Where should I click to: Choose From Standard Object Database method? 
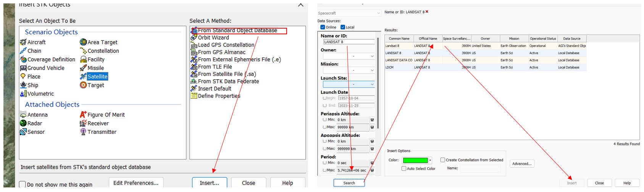pos(238,30)
